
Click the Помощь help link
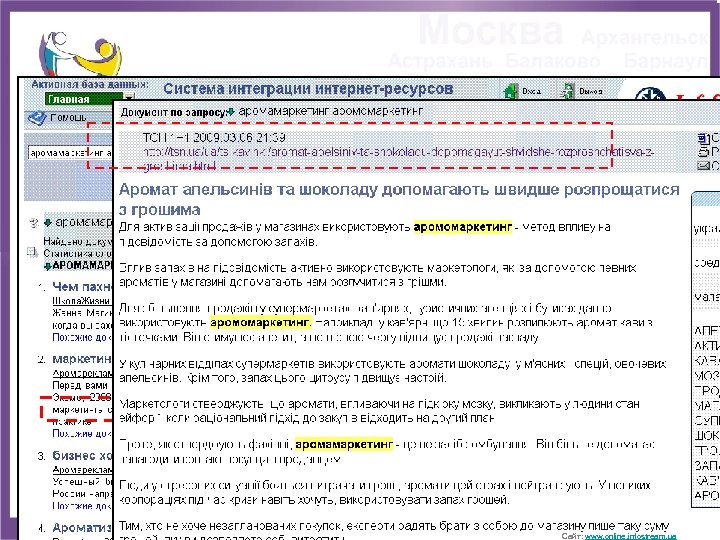pos(68,117)
